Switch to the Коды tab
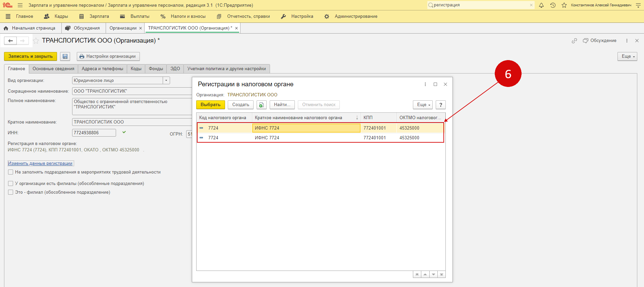644x287 pixels. click(136, 69)
